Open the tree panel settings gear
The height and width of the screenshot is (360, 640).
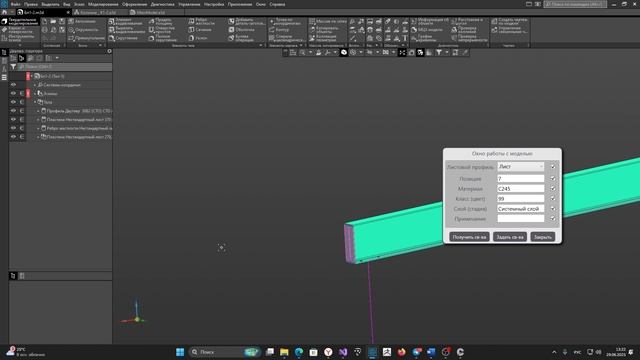tap(109, 51)
